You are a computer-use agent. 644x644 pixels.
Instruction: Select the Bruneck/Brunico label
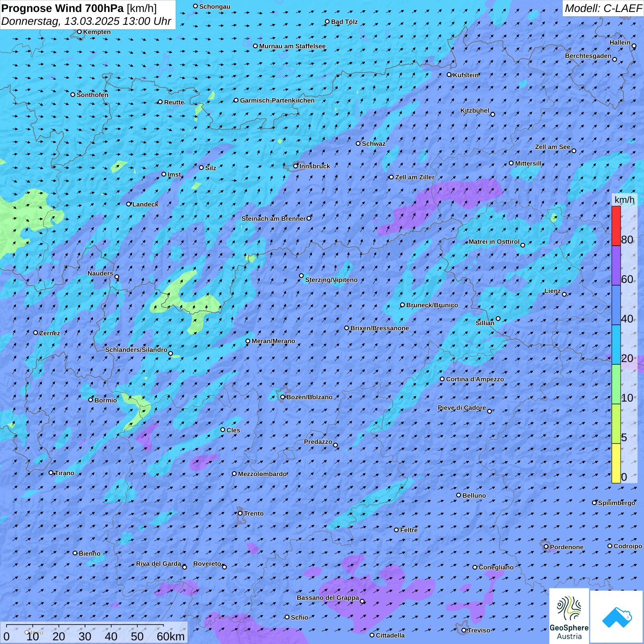pyautogui.click(x=432, y=305)
